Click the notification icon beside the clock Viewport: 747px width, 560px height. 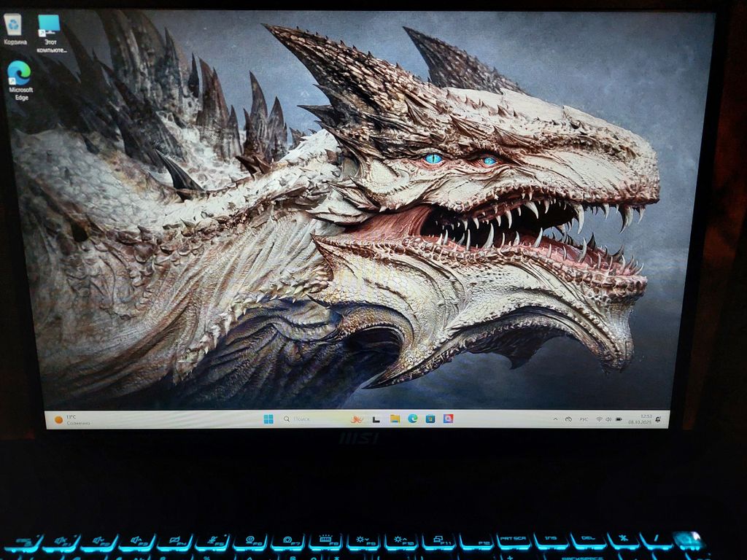coord(659,420)
